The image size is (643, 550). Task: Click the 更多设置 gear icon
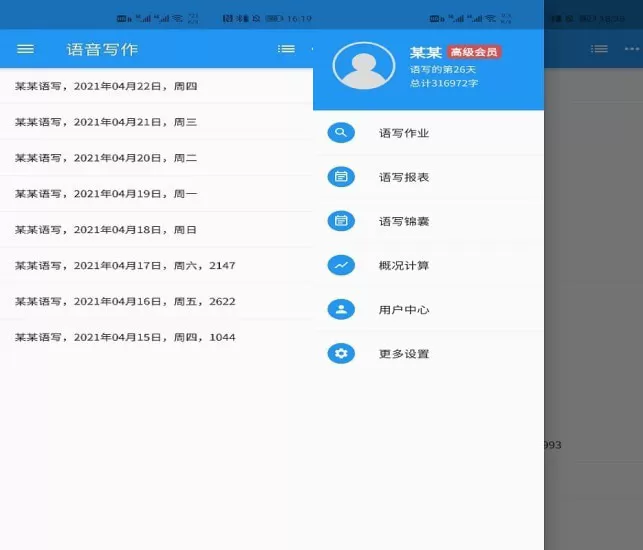click(341, 353)
